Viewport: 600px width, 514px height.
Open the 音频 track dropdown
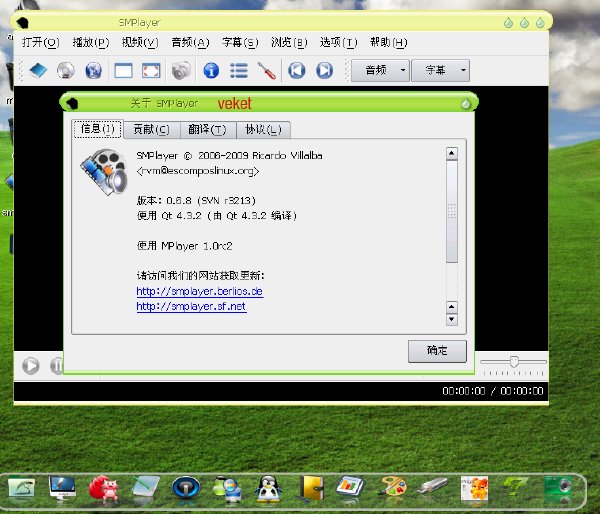[x=380, y=70]
